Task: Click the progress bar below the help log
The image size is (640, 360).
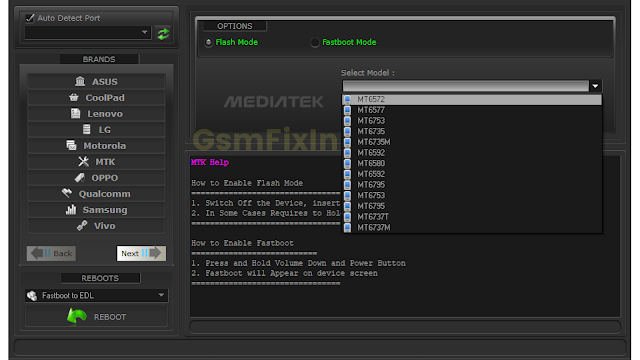Action: [405, 327]
